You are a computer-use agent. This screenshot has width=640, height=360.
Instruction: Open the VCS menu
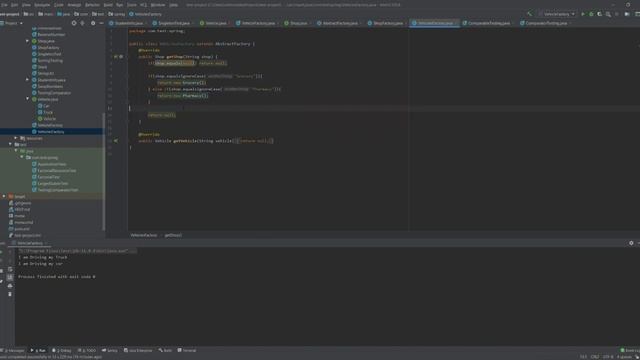pos(144,5)
